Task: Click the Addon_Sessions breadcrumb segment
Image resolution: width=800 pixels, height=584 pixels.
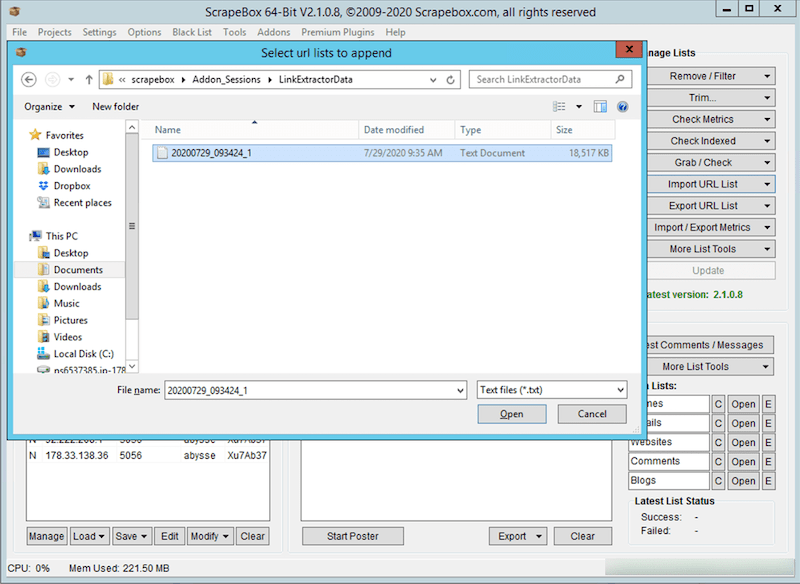Action: (227, 80)
